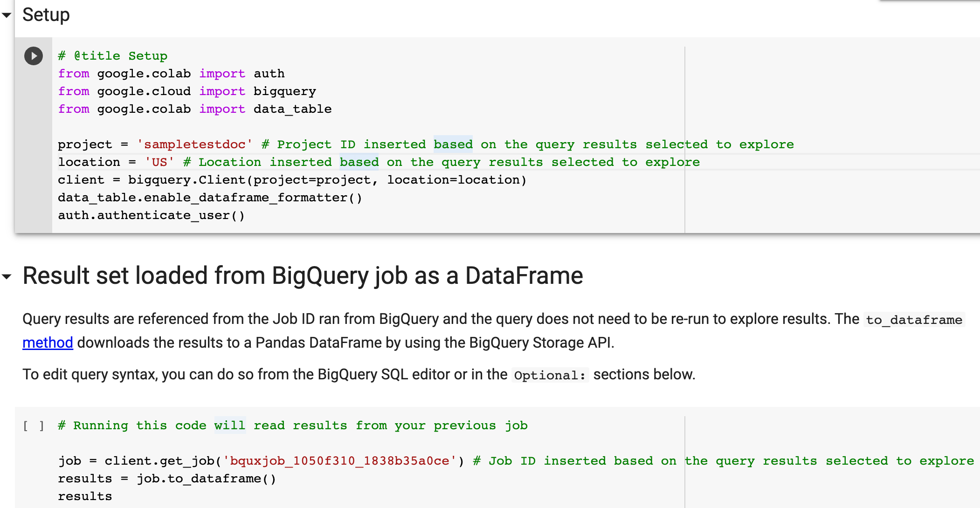The image size is (980, 508).
Task: Click the run cell play button icon
Action: 34,56
